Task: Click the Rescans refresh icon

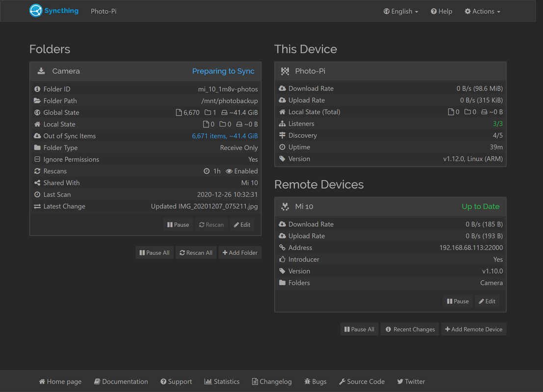Action: [x=37, y=171]
